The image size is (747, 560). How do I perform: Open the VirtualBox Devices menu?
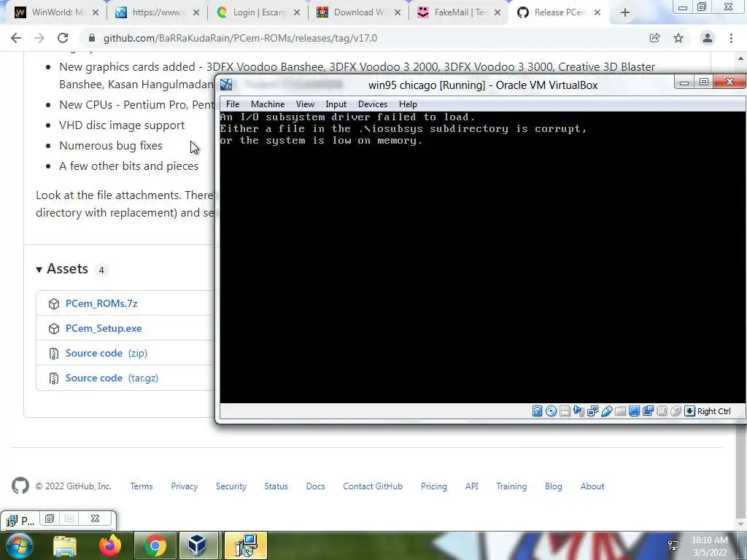pyautogui.click(x=373, y=104)
